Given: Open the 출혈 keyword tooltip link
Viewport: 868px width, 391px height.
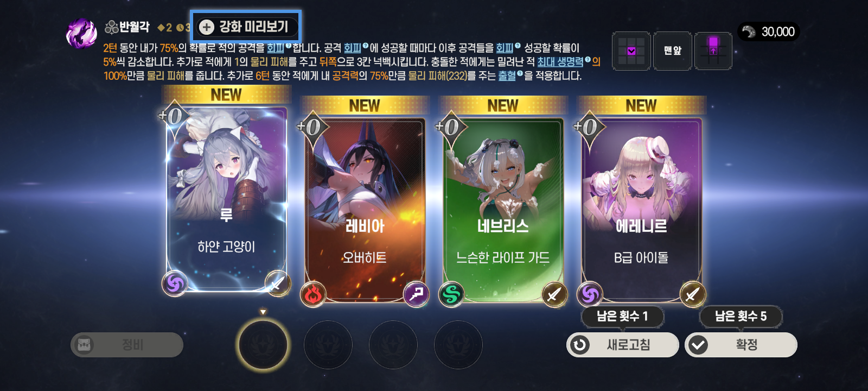Looking at the screenshot, I should (507, 75).
